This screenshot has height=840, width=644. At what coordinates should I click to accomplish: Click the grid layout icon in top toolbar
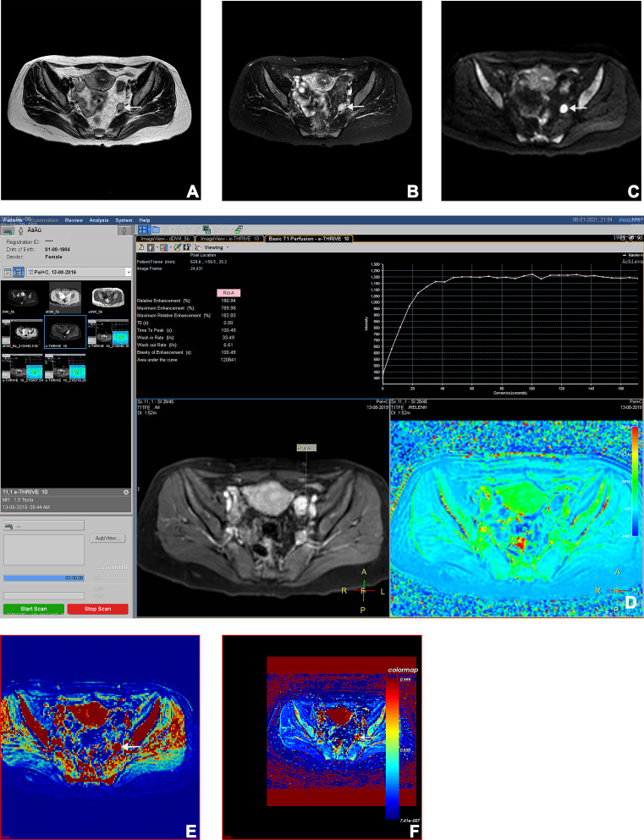(144, 229)
